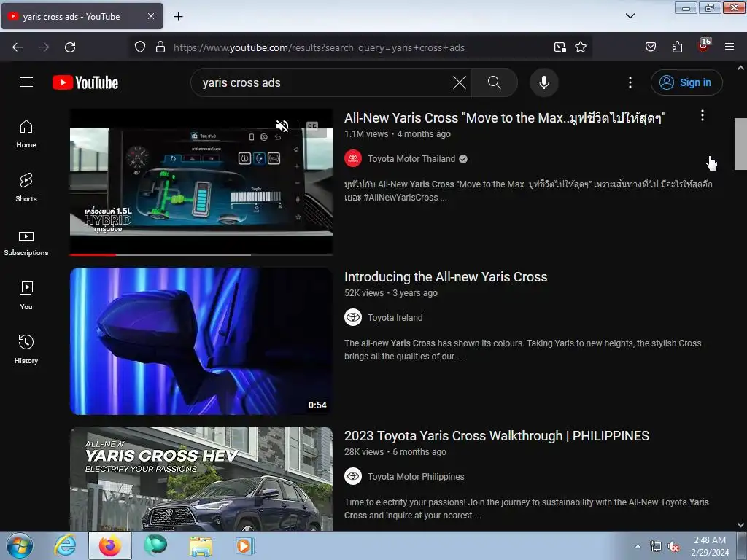Unmute the preview video

point(282,126)
